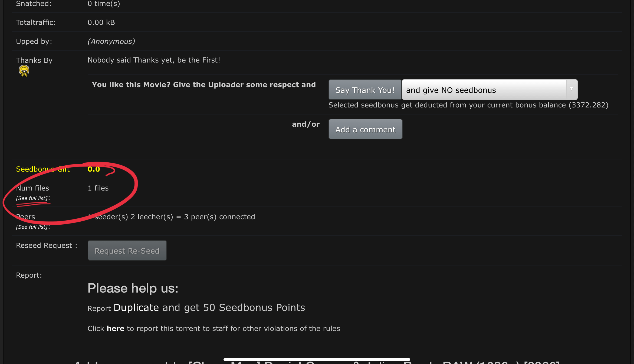The width and height of the screenshot is (634, 364).
Task: Click the yellow 0.0 seedbonus gift value
Action: tap(94, 169)
